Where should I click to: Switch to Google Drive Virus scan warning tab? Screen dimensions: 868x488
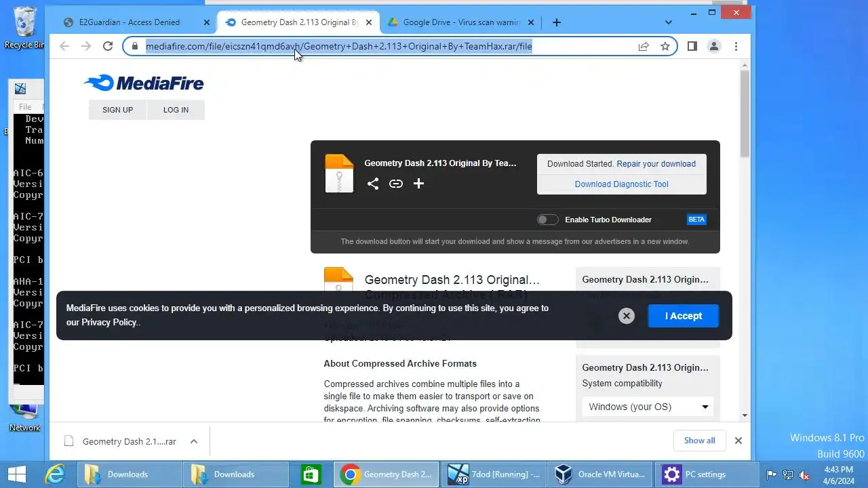point(461,22)
